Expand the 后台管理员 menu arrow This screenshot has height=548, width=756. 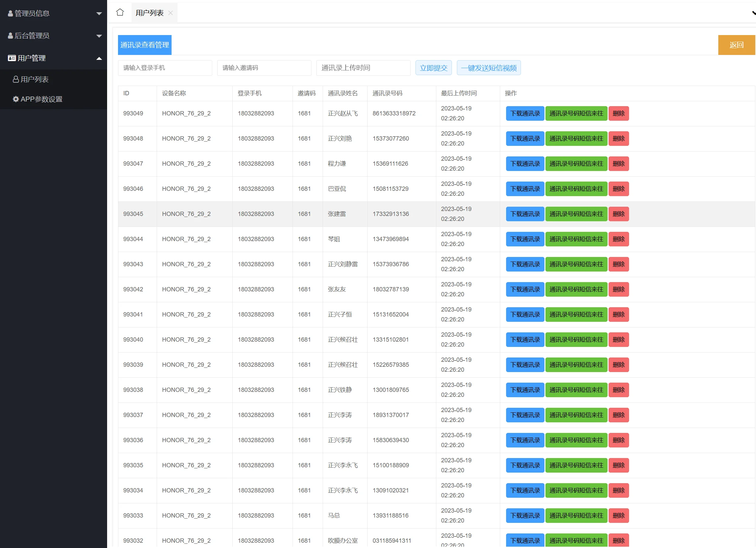99,36
